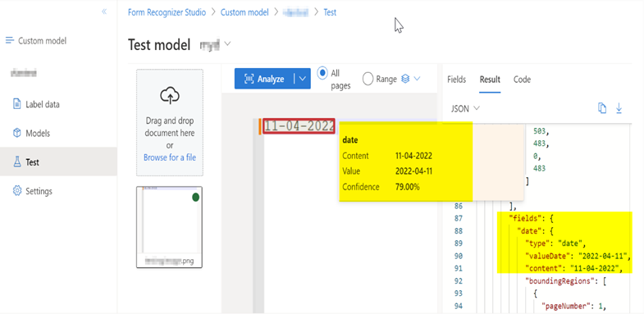Open the layers dropdown next to Range
The width and height of the screenshot is (644, 314).
tap(411, 79)
